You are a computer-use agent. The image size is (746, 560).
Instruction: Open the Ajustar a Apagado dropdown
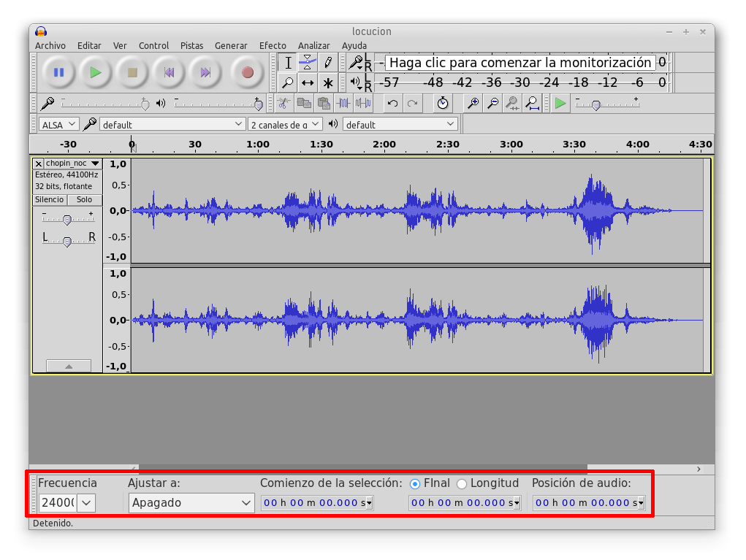click(190, 502)
